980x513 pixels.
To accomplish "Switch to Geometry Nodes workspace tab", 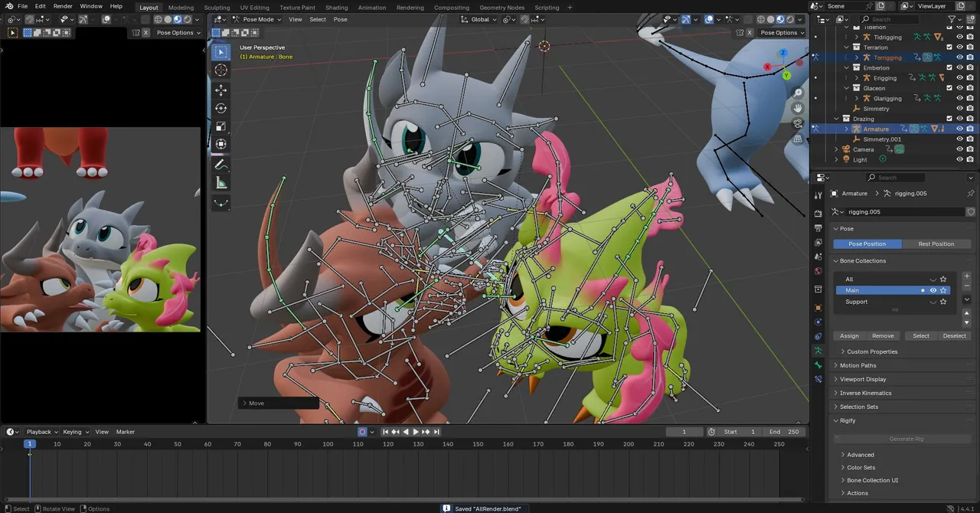I will (x=501, y=8).
